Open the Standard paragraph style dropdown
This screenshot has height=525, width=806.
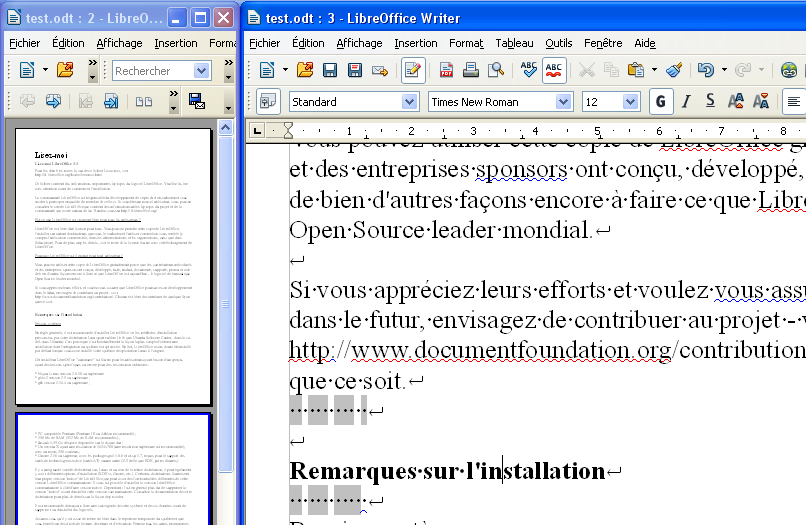(409, 102)
